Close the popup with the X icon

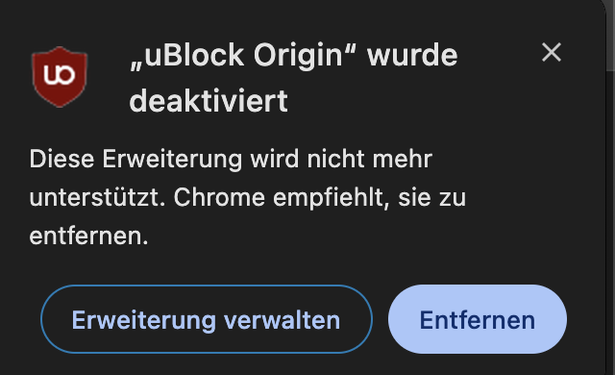(x=551, y=52)
